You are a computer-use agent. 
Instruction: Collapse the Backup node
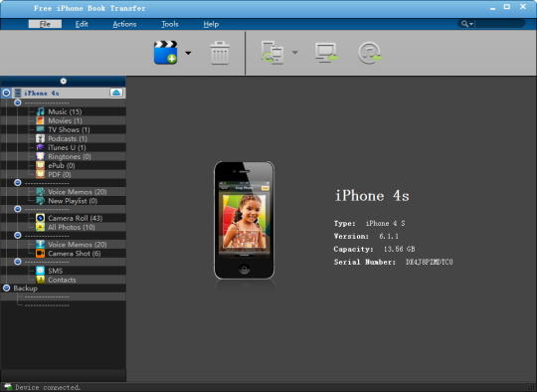6,288
